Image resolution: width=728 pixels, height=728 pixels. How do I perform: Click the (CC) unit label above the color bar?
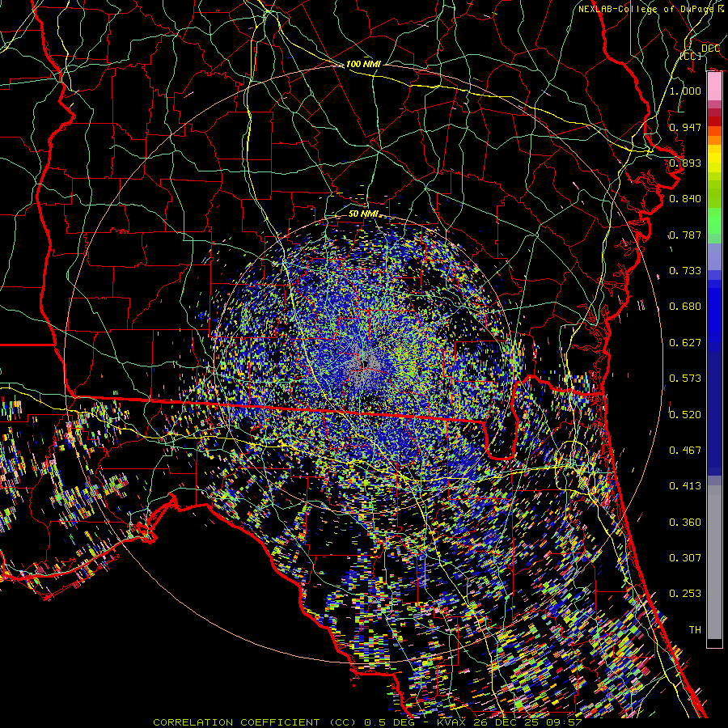click(x=691, y=56)
